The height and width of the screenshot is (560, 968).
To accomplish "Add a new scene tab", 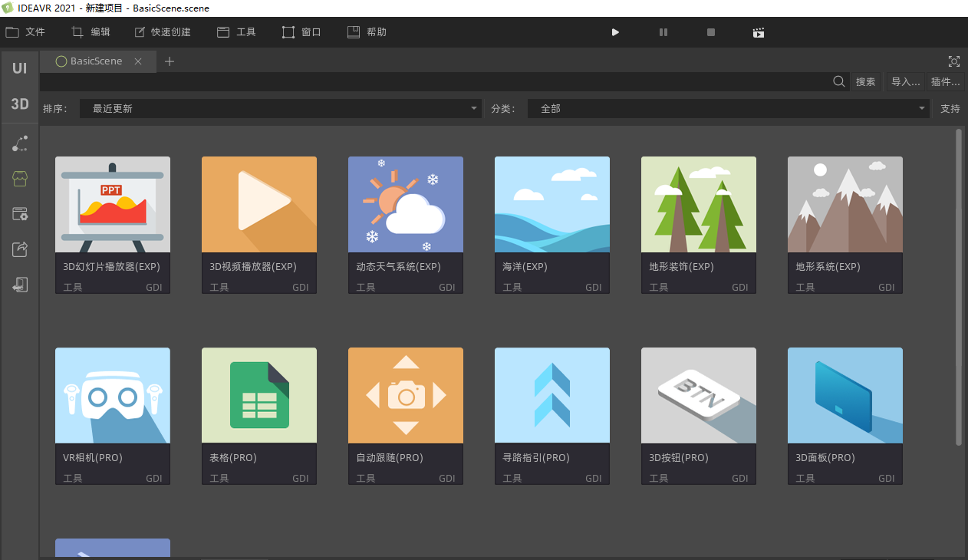I will tap(170, 61).
